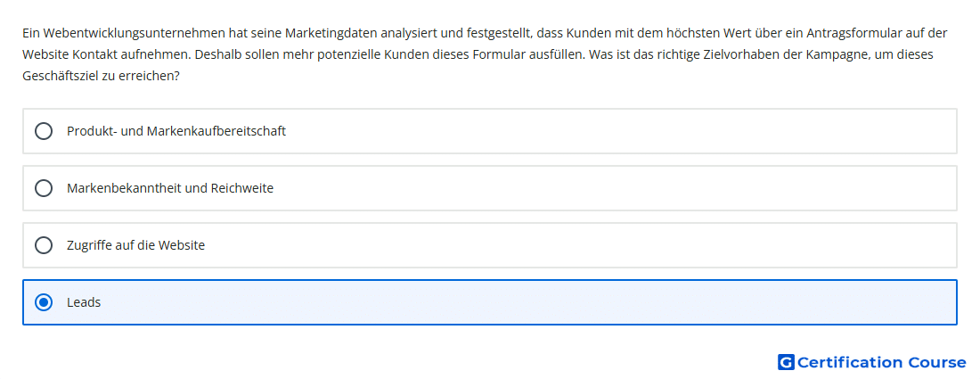Choose the Zugriffe auf die Website radio button
The height and width of the screenshot is (379, 980).
pyautogui.click(x=44, y=245)
